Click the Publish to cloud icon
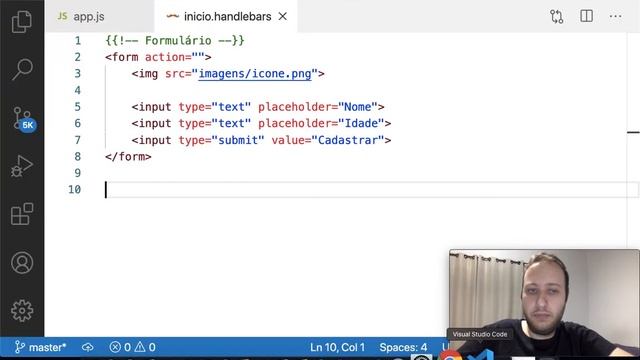The width and height of the screenshot is (640, 360). click(87, 347)
